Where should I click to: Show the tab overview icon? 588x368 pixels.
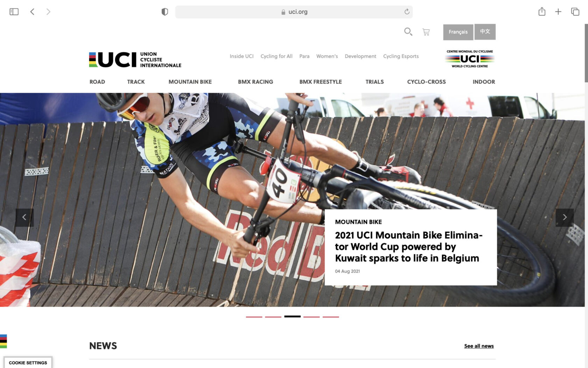[575, 12]
